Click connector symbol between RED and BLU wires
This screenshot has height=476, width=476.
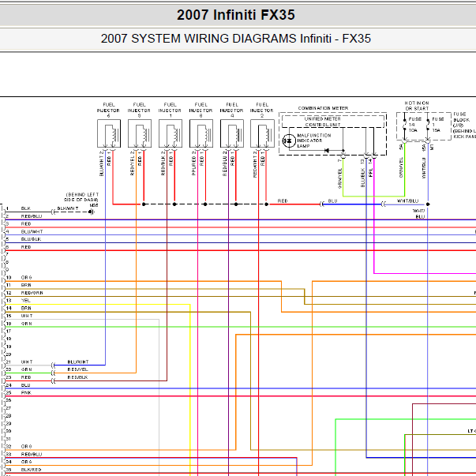point(322,204)
